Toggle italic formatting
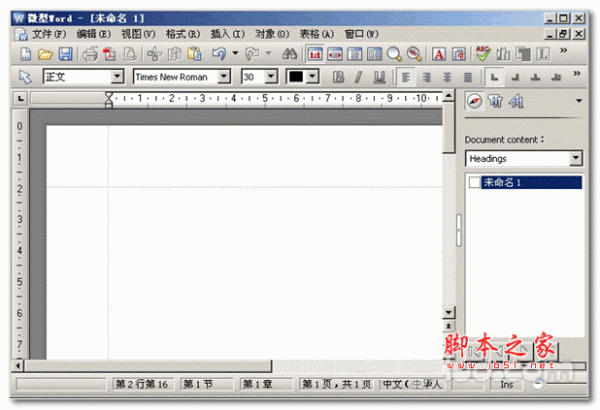The height and width of the screenshot is (410, 600). point(359,77)
